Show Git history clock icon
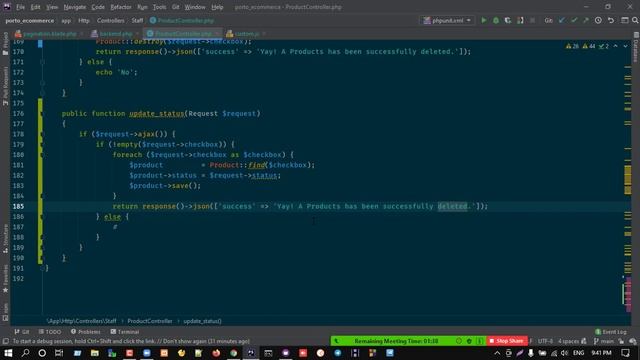Viewport: 640px width, 360px height. coord(598,20)
